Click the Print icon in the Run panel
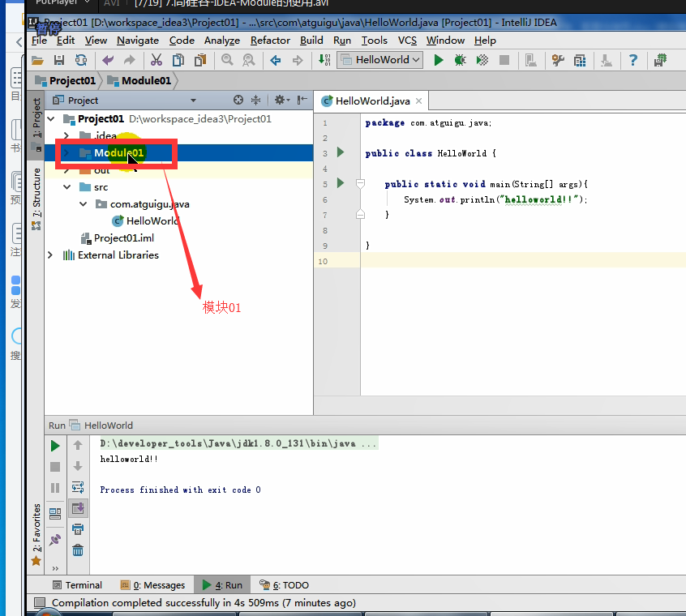 click(78, 529)
